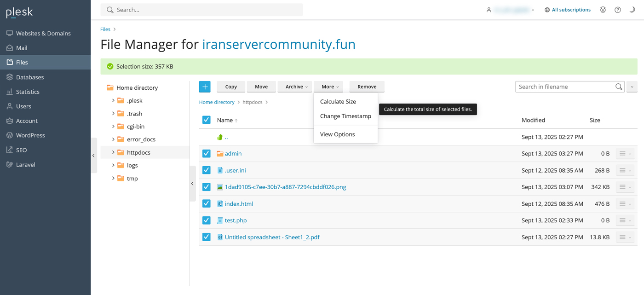Screen dimensions: 644x295
Task: Choose Calculate Size from More menu
Action: (x=338, y=102)
